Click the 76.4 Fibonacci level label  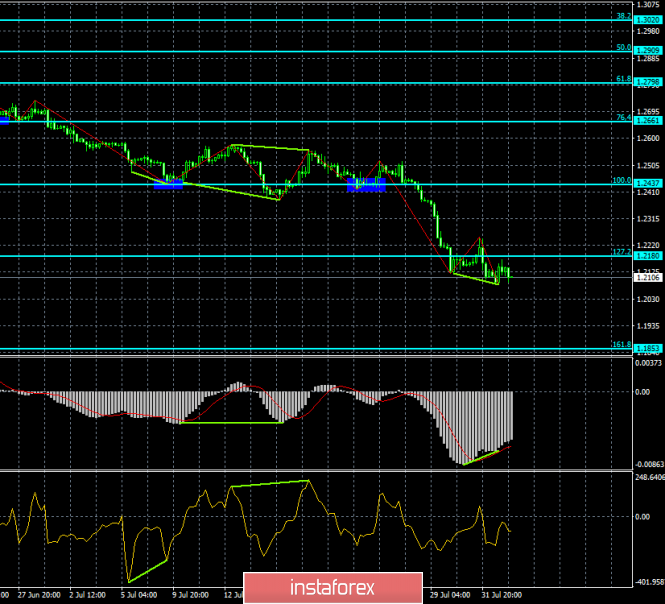[623, 117]
